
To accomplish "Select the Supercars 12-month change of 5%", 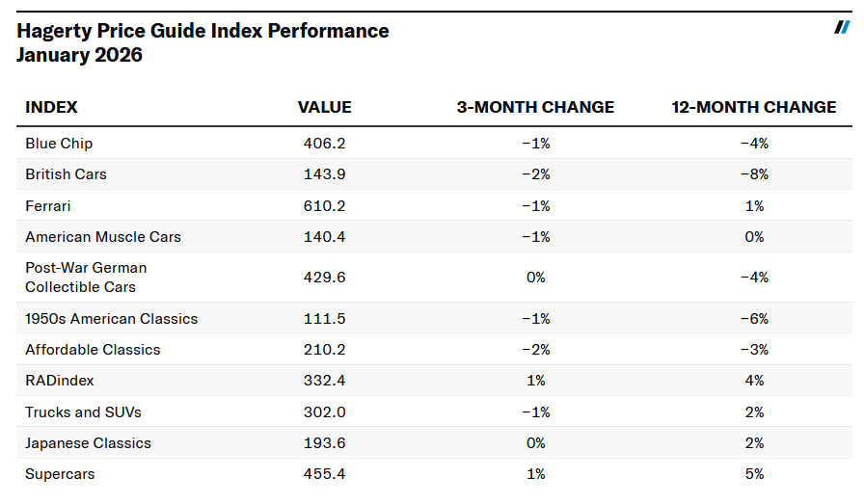I will 754,474.
